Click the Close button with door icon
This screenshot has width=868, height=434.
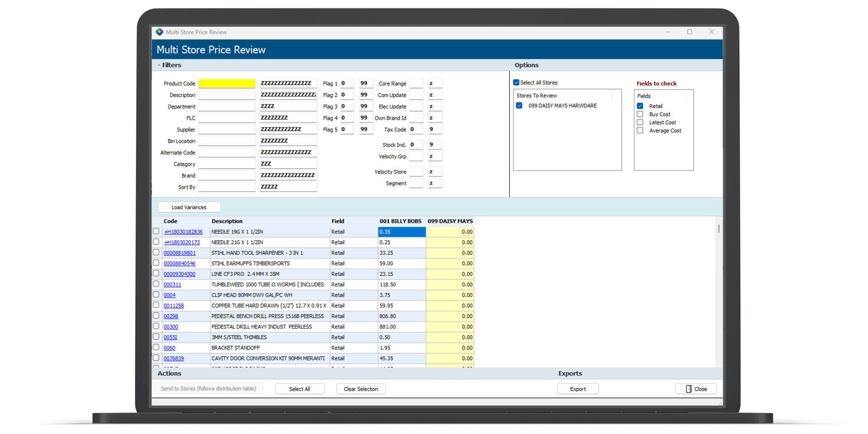696,389
